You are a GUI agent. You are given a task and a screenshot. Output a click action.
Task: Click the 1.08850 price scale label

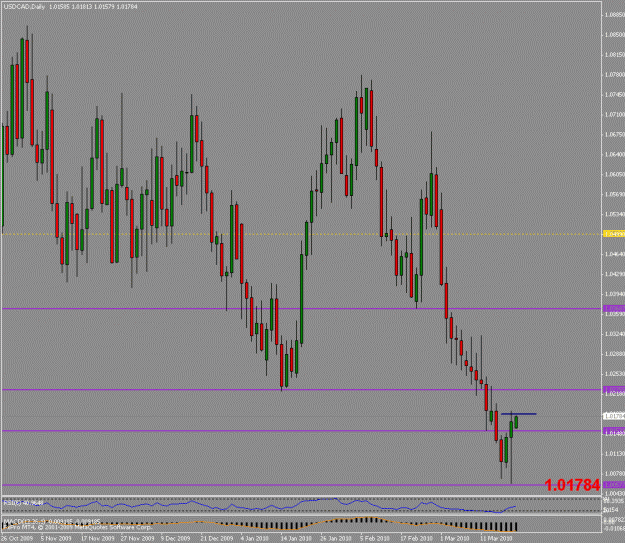pos(614,15)
